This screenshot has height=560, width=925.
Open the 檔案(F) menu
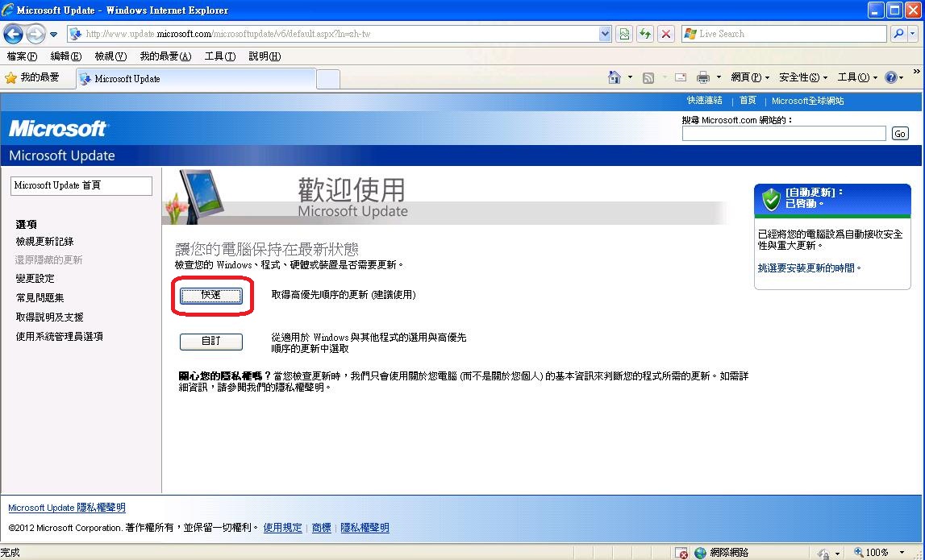(x=22, y=56)
